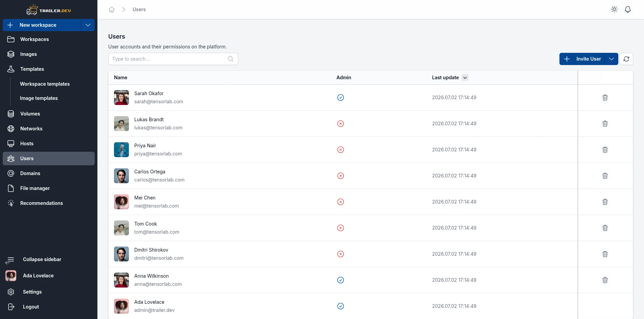Click Logout
The width and height of the screenshot is (644, 319).
coord(49,307)
